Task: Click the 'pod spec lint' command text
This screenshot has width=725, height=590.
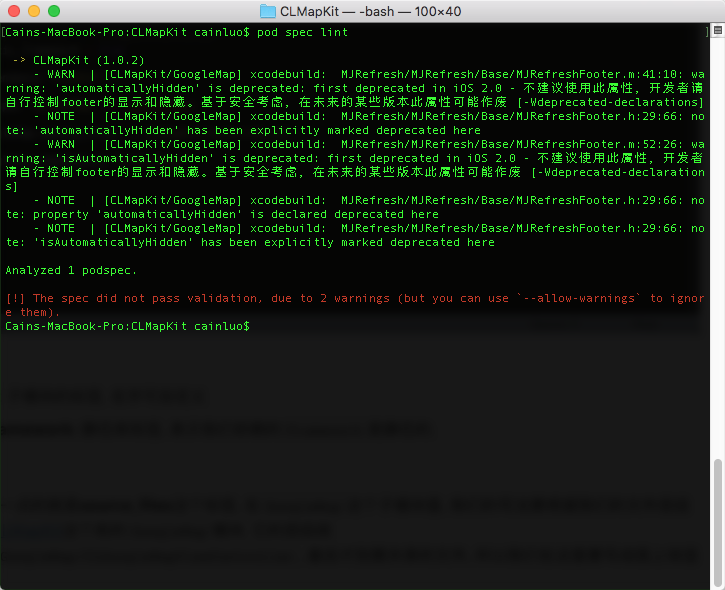Action: 302,32
